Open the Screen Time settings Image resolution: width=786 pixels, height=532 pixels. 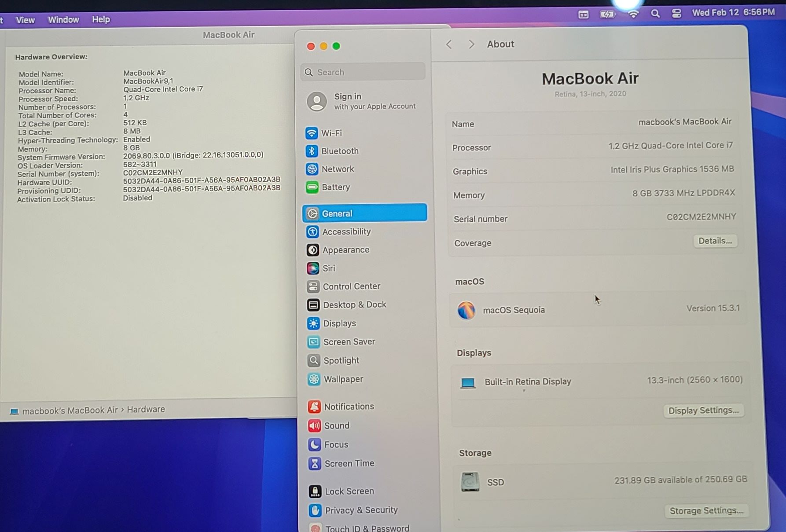[x=349, y=463]
